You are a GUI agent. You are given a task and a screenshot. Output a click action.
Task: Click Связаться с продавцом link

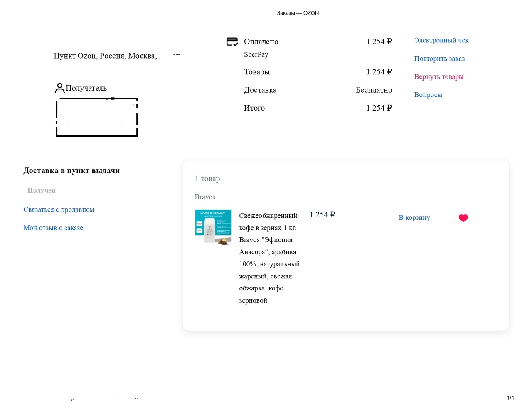pos(59,209)
